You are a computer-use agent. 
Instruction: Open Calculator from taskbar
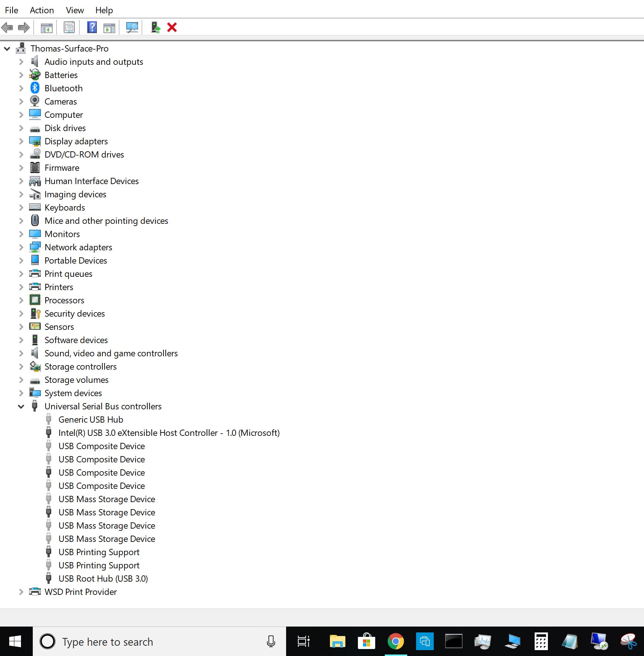point(541,642)
